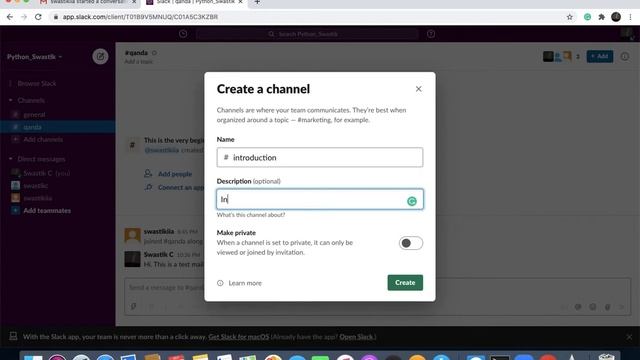Open channel details info icon
The width and height of the screenshot is (640, 360).
pos(625,57)
